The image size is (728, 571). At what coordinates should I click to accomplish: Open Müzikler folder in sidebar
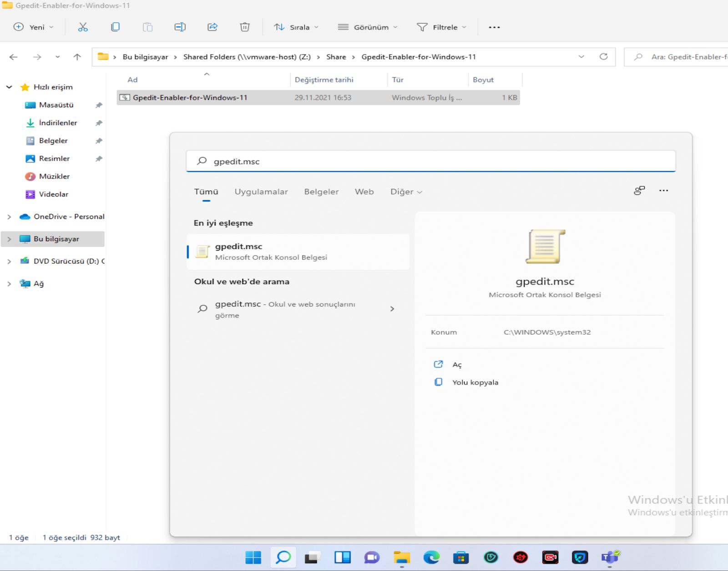tap(54, 176)
